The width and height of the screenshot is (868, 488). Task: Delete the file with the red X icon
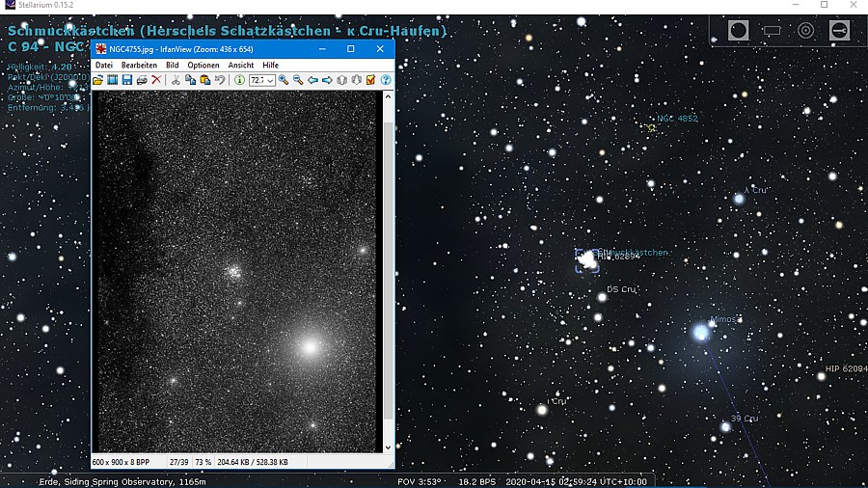point(156,80)
